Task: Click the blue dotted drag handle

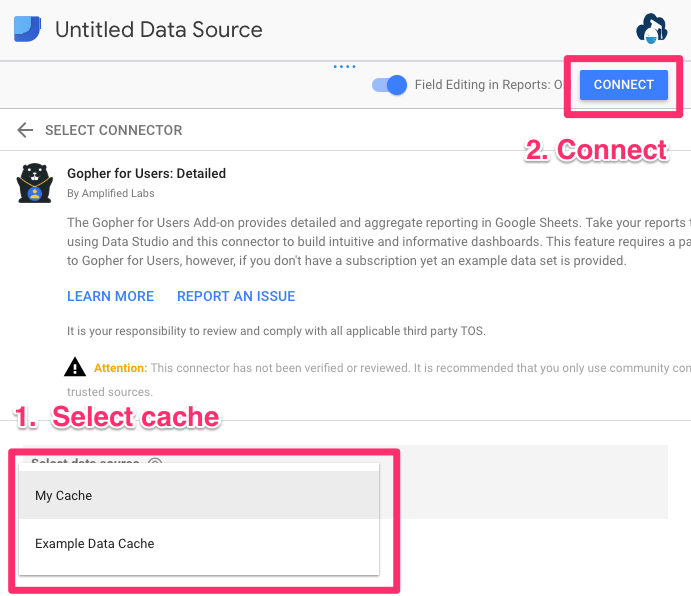Action: point(344,67)
